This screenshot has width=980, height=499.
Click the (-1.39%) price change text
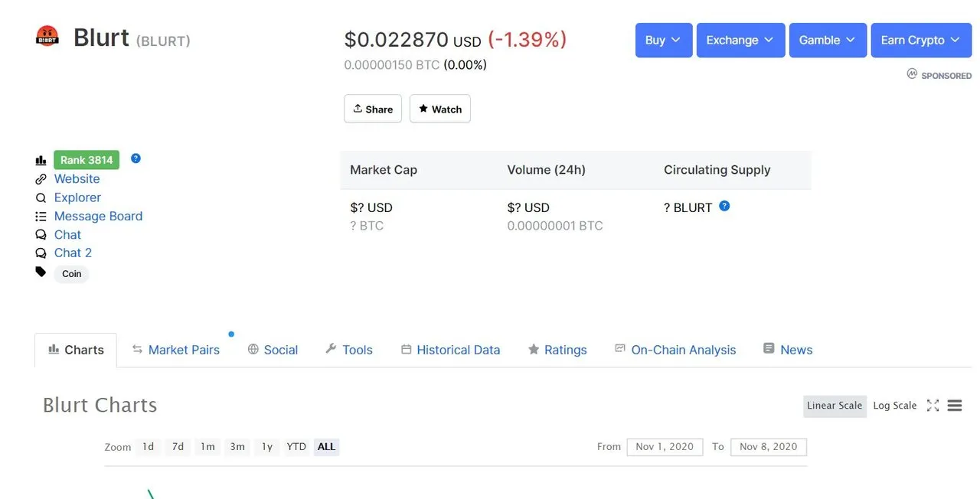point(528,39)
